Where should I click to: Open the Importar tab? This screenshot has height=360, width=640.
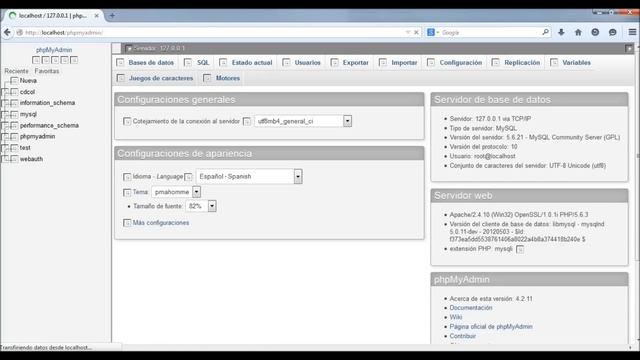click(398, 62)
